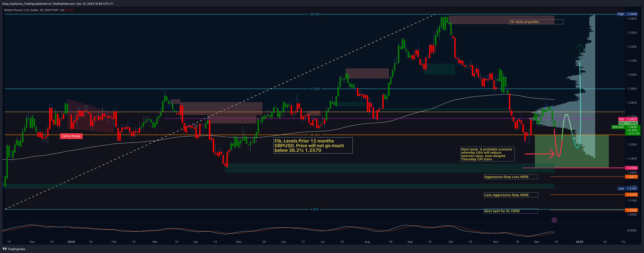
Task: Click the Oct label on time axis
Action: pos(451,242)
